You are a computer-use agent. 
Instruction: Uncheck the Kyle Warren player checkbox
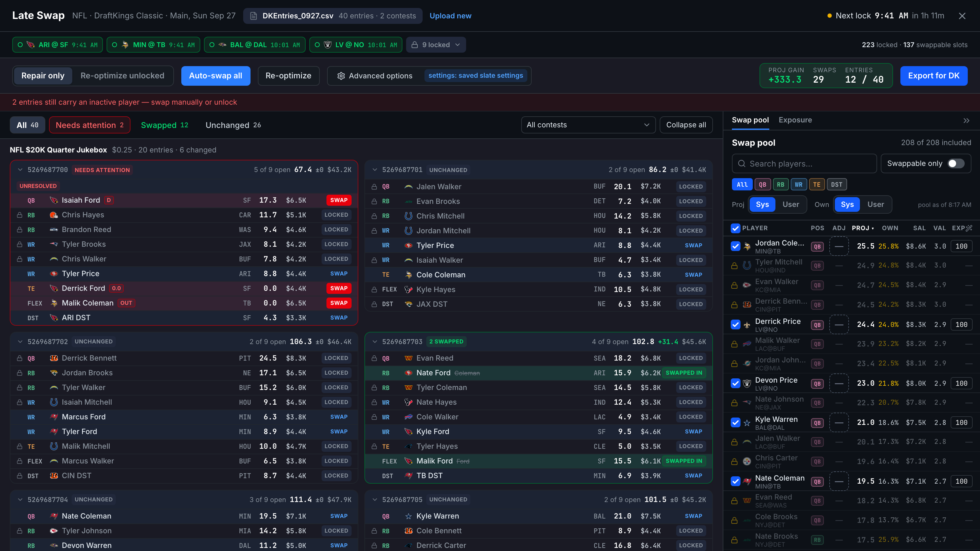735,423
